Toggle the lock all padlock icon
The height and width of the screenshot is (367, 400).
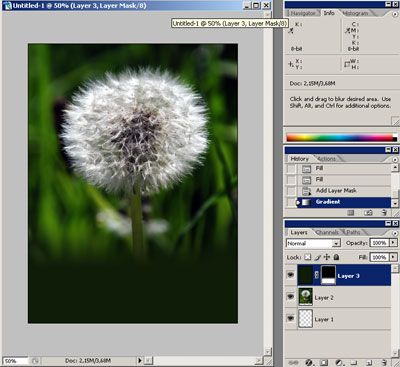pyautogui.click(x=336, y=257)
